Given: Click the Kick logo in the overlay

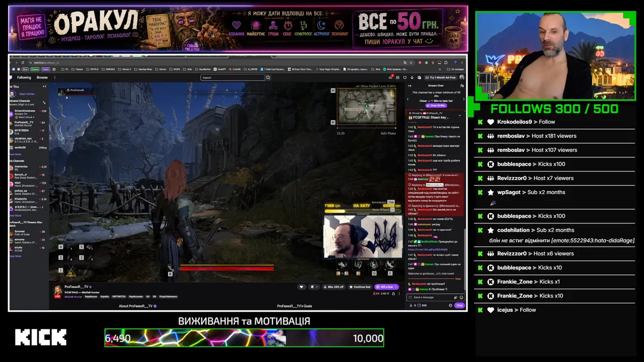Looking at the screenshot, I should click(x=41, y=337).
